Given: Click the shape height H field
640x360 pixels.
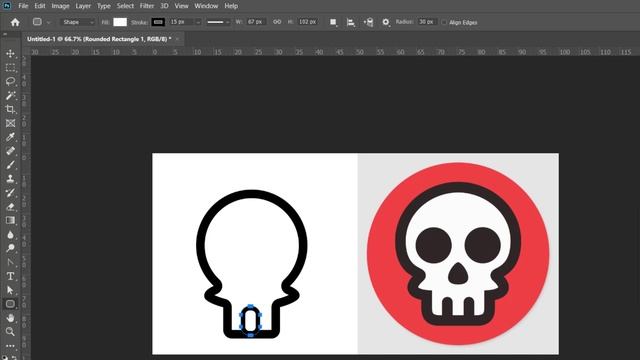Looking at the screenshot, I should click(308, 22).
